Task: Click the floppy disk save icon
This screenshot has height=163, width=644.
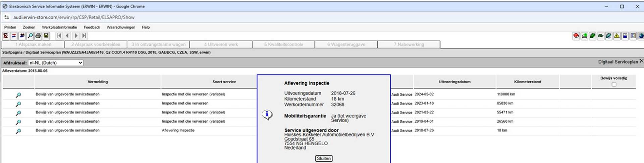Action: pos(46,36)
